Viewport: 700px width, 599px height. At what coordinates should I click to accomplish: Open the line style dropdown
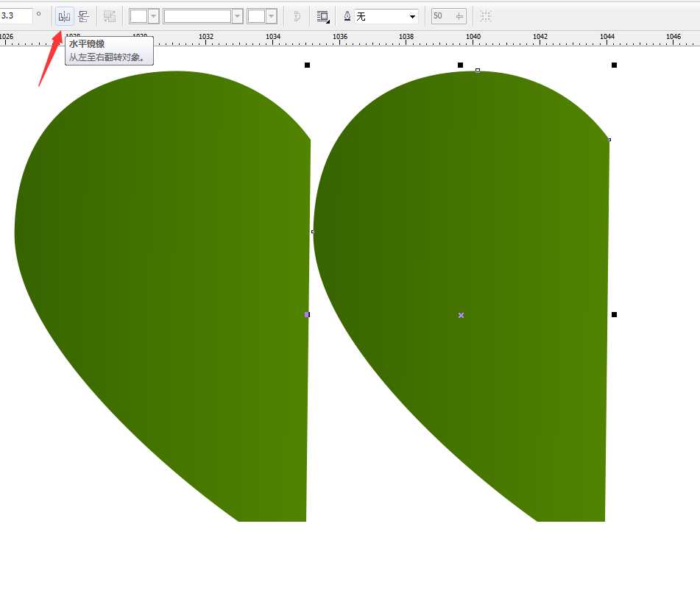[x=237, y=16]
